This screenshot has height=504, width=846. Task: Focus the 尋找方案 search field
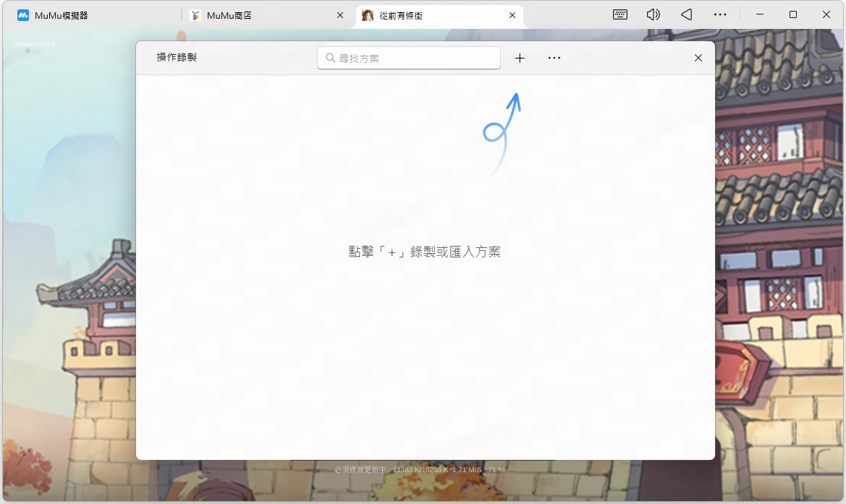(x=409, y=58)
